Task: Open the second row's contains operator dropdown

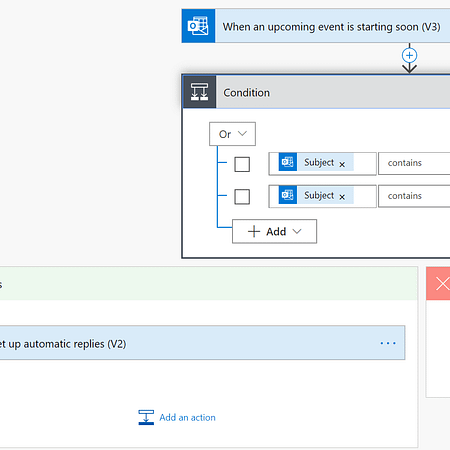Action: [414, 196]
